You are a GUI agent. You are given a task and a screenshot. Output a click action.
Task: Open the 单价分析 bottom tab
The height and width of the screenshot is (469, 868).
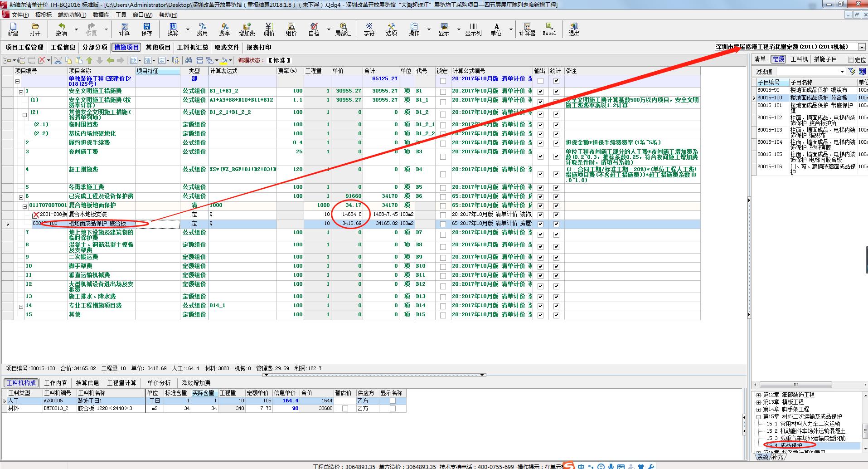159,383
